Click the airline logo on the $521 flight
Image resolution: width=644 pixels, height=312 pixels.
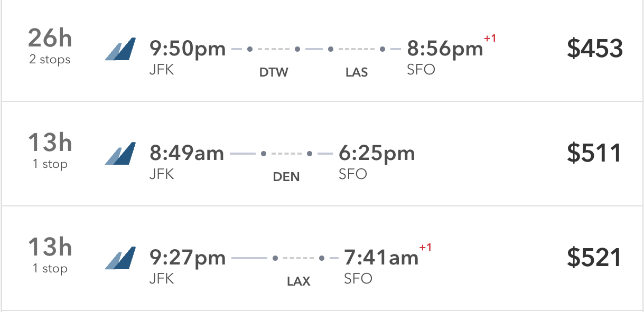(x=120, y=258)
